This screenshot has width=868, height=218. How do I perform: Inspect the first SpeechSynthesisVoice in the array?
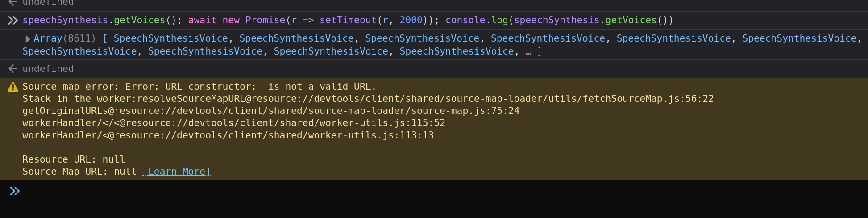point(170,38)
